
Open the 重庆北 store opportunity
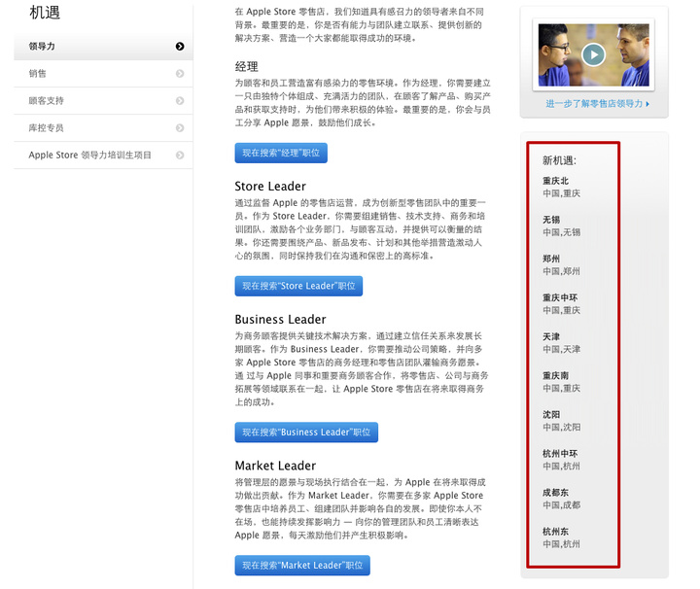[556, 181]
